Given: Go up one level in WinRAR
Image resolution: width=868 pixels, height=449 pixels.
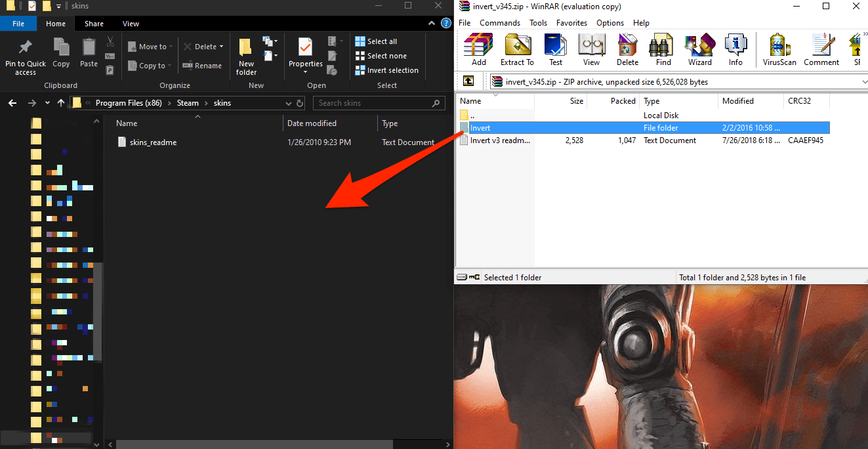Looking at the screenshot, I should click(x=468, y=81).
